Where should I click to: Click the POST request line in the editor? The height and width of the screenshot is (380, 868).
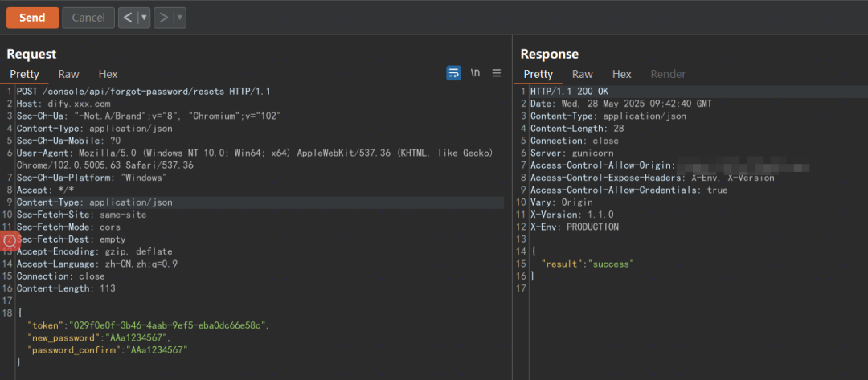coord(143,92)
